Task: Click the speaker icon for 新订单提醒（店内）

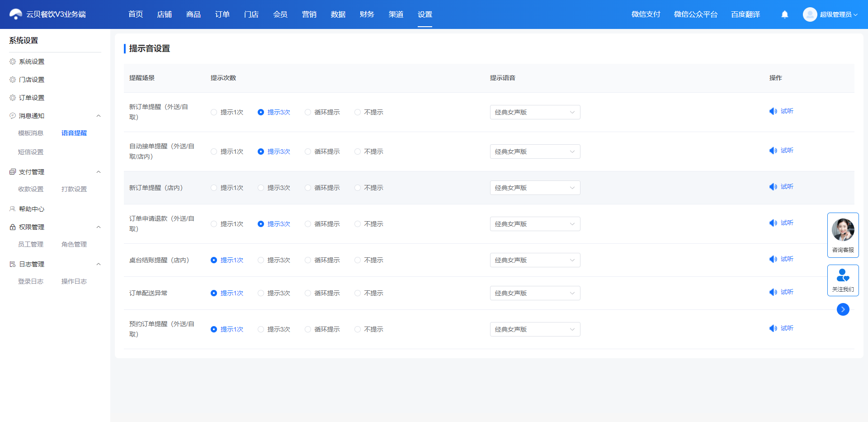Action: point(773,187)
